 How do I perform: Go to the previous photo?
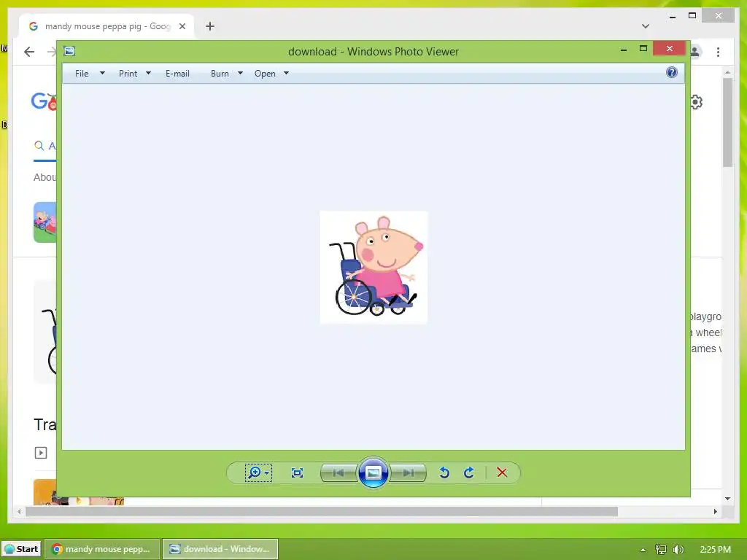pyautogui.click(x=338, y=472)
